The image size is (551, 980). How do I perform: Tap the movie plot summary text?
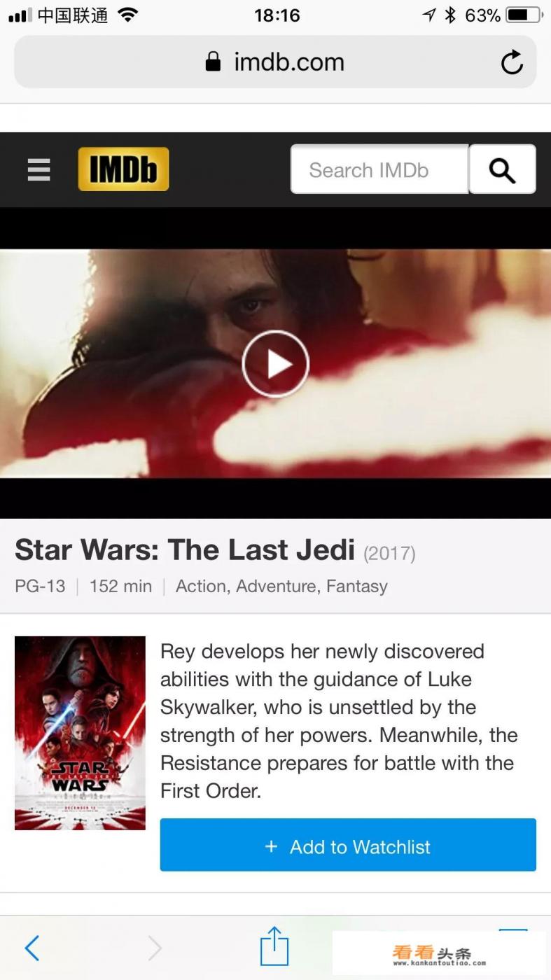pos(339,721)
